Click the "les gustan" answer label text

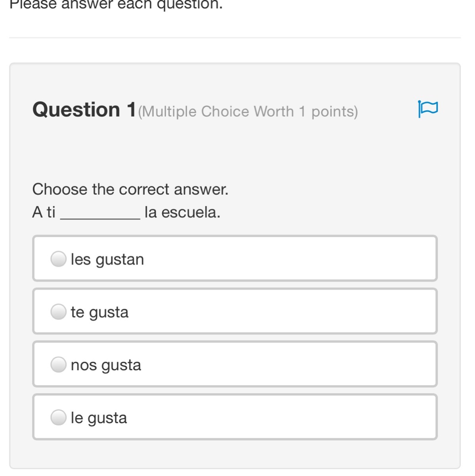coord(107,259)
